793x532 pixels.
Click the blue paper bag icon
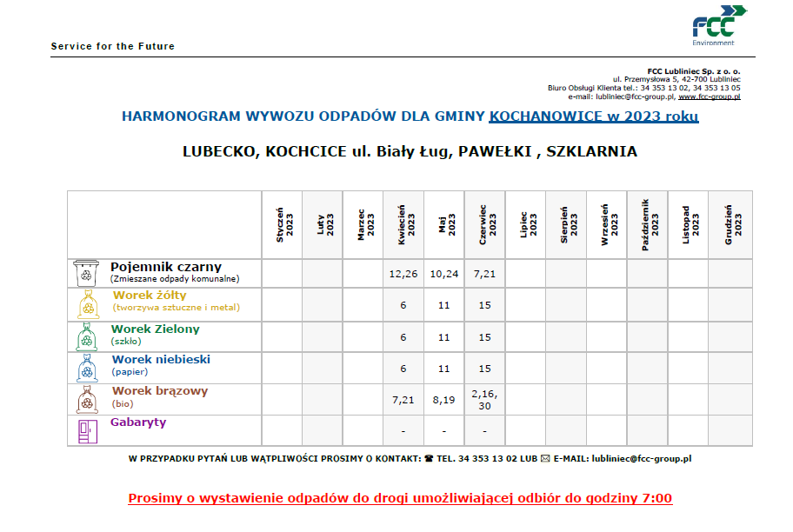pos(85,368)
